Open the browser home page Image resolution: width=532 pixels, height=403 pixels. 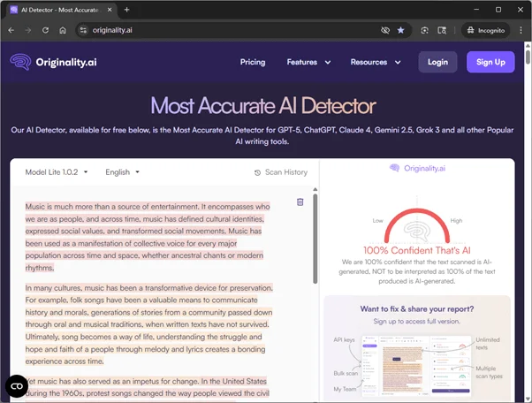(x=63, y=30)
